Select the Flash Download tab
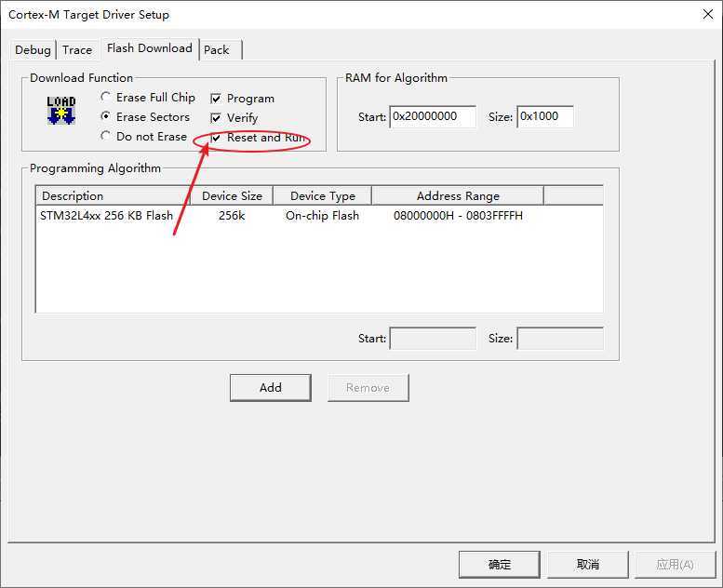The image size is (723, 588). (x=150, y=48)
